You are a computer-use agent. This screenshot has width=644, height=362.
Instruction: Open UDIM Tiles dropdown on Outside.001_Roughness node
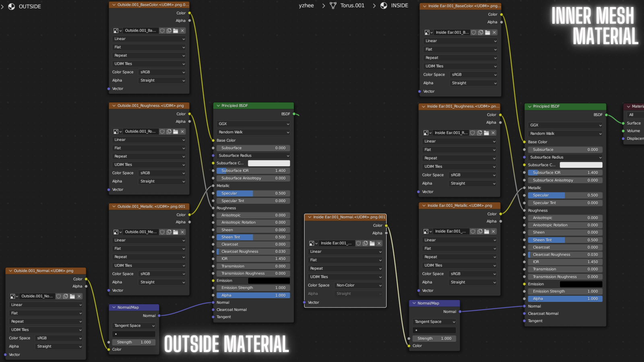coord(149,165)
